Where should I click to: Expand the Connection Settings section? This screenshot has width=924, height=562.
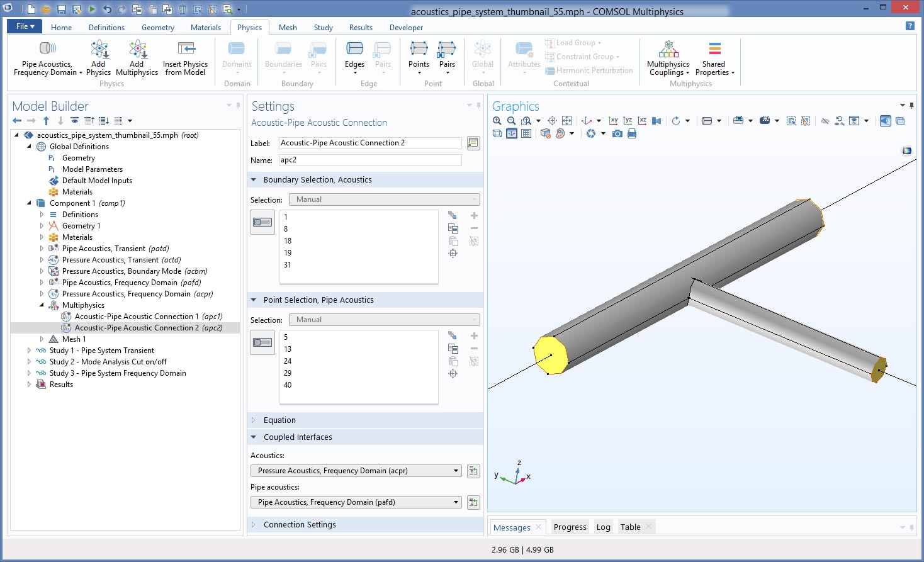click(x=300, y=525)
